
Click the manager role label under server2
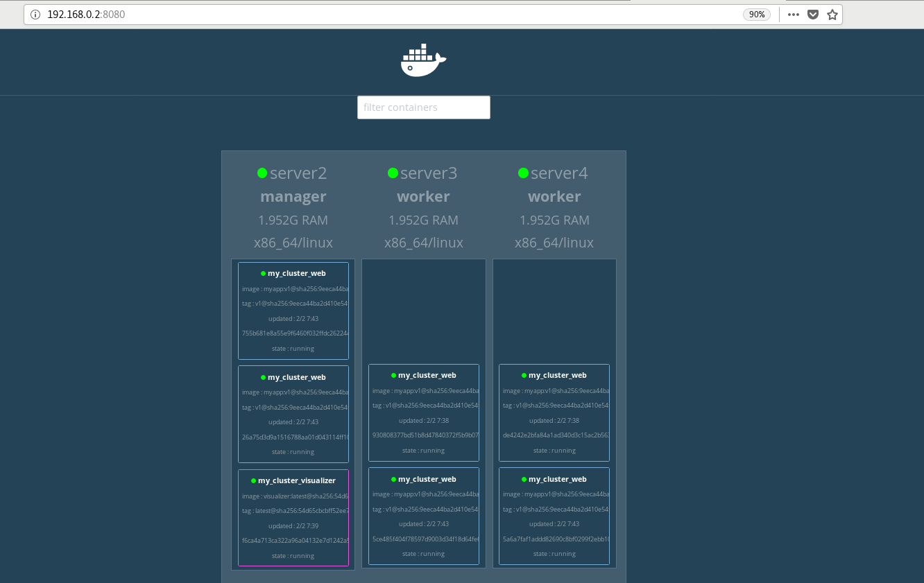pyautogui.click(x=293, y=197)
